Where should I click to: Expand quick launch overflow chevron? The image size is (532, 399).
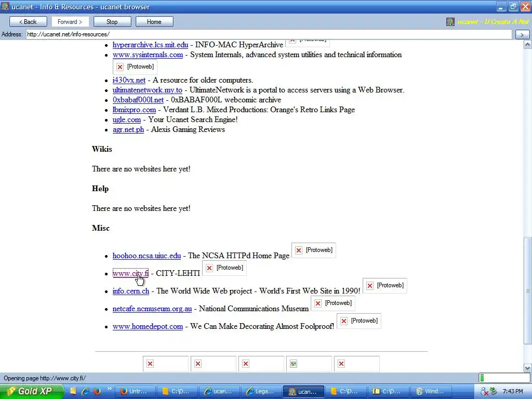(x=109, y=389)
